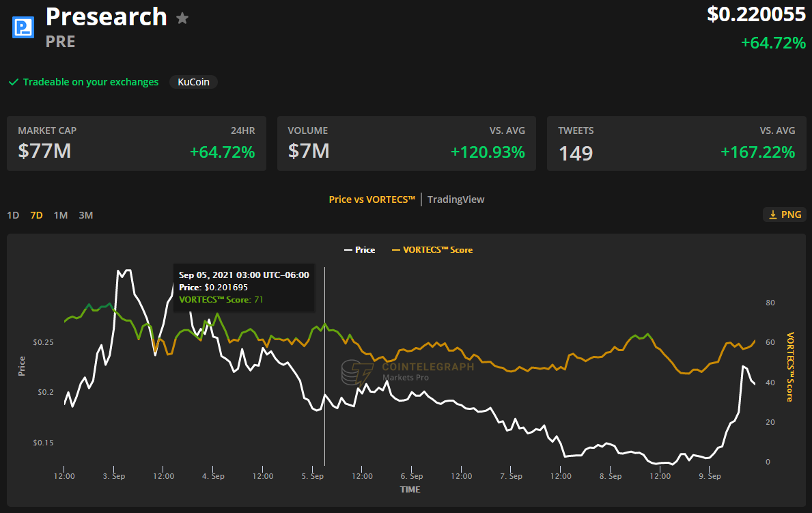
Task: Click the green tradeable checkmark icon
Action: coord(13,82)
